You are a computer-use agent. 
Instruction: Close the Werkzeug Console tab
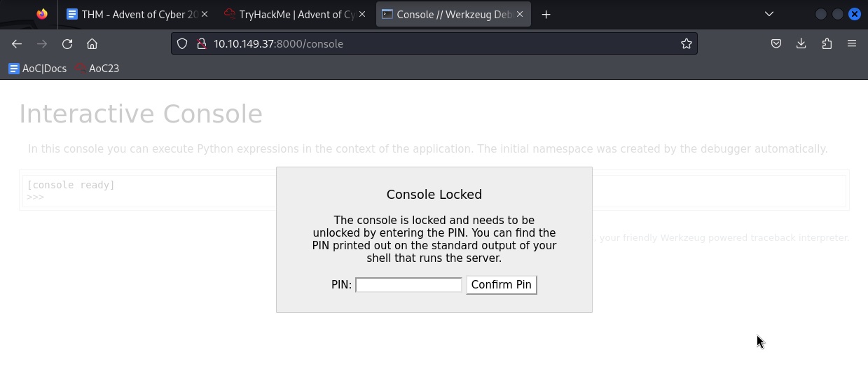pyautogui.click(x=520, y=14)
